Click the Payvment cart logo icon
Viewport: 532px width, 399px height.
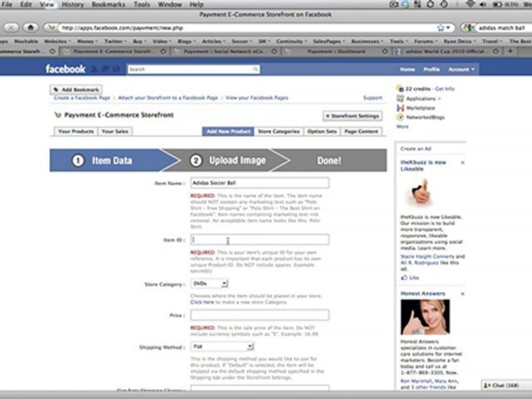[58, 115]
